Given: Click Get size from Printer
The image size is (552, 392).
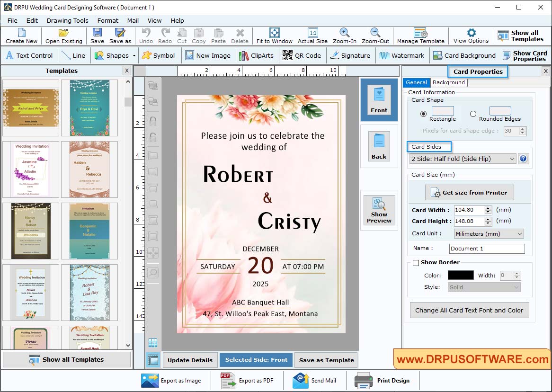Looking at the screenshot, I should (x=469, y=192).
